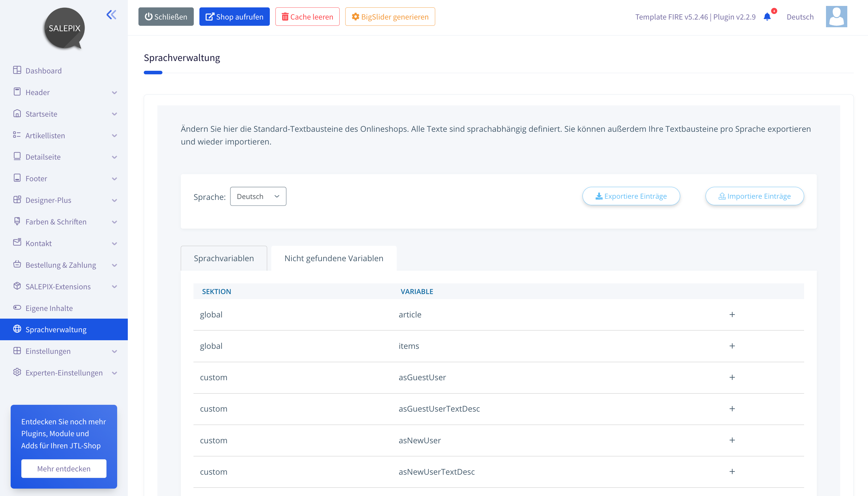Click the Startseite home icon
Image resolution: width=868 pixels, height=496 pixels.
[17, 113]
